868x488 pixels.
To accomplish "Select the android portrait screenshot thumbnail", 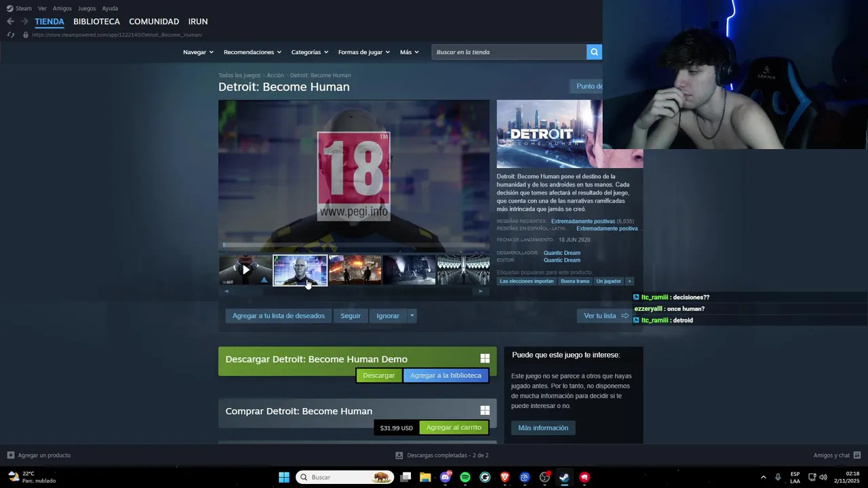I will coord(300,270).
